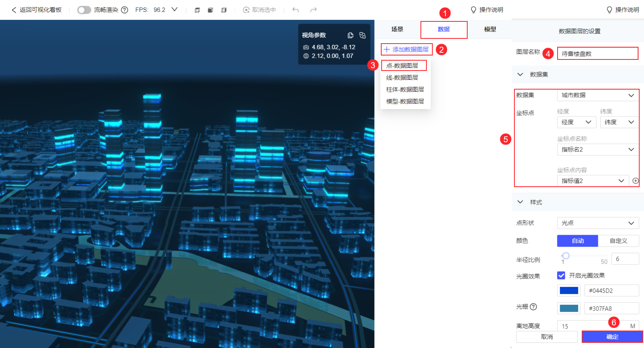Copy the 视角参数 values icon

coord(350,35)
